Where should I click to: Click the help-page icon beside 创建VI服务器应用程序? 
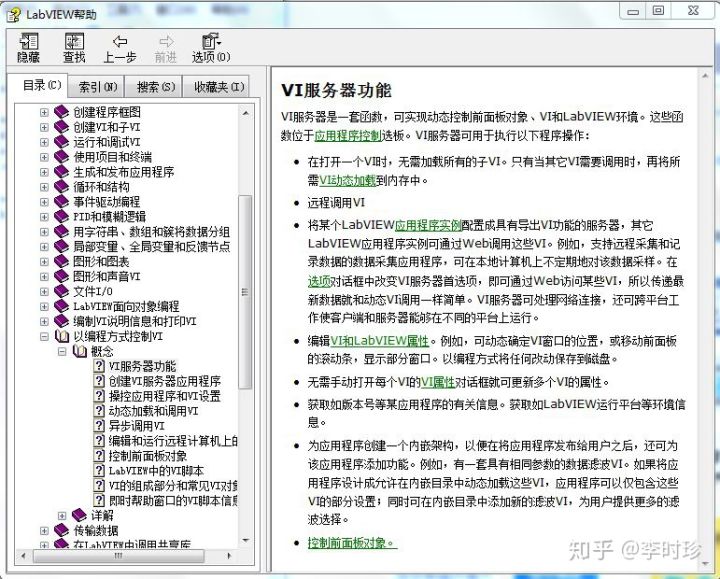99,381
